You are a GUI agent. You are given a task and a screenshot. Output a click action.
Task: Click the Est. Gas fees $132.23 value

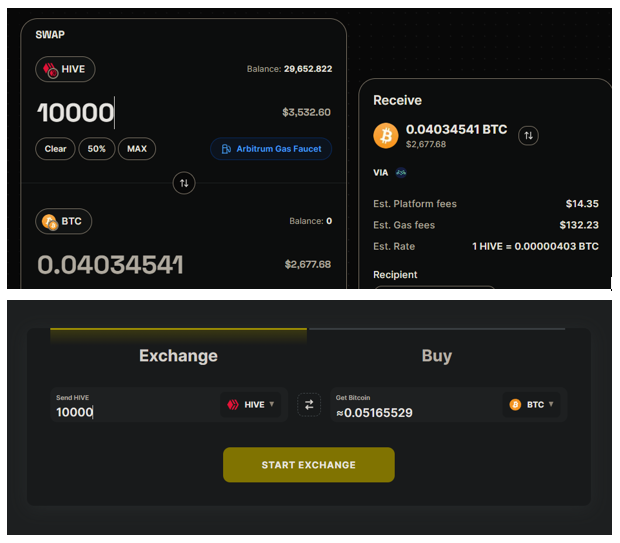pos(579,225)
